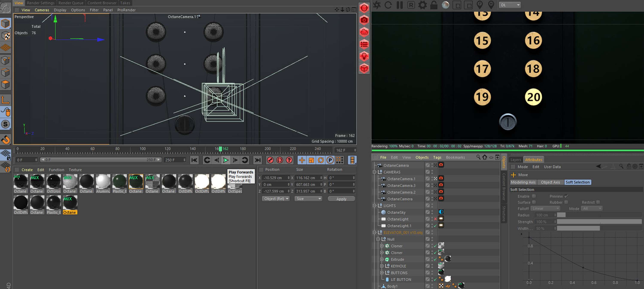Image resolution: width=644 pixels, height=289 pixels.
Task: Open the keyframe help question-mark icon
Action: pos(289,160)
